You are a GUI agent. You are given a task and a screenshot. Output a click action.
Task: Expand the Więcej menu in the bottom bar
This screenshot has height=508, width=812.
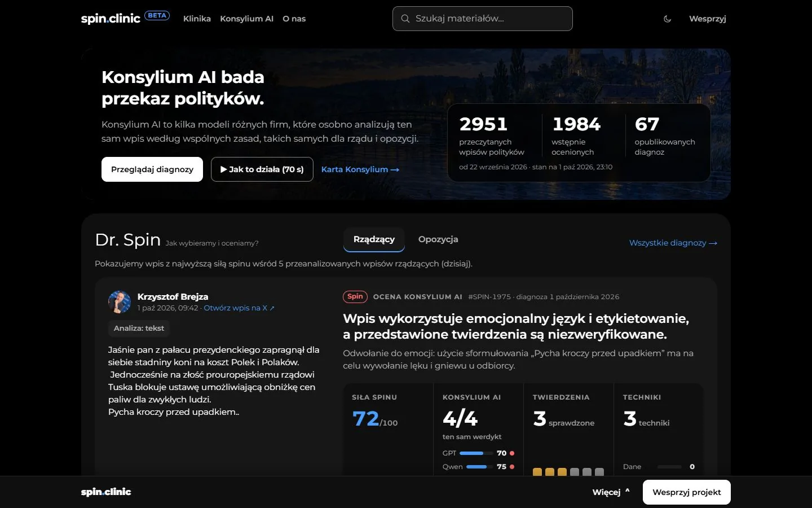(611, 492)
